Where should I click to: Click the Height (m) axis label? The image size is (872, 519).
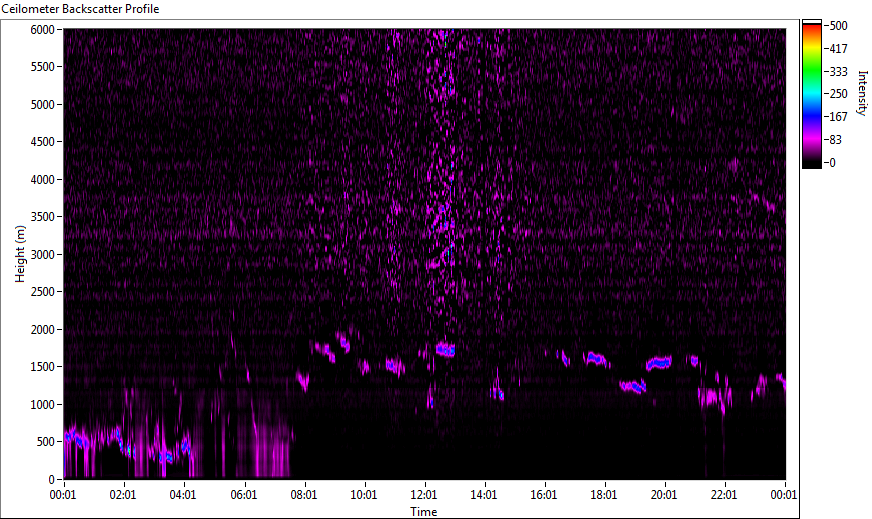(20, 254)
